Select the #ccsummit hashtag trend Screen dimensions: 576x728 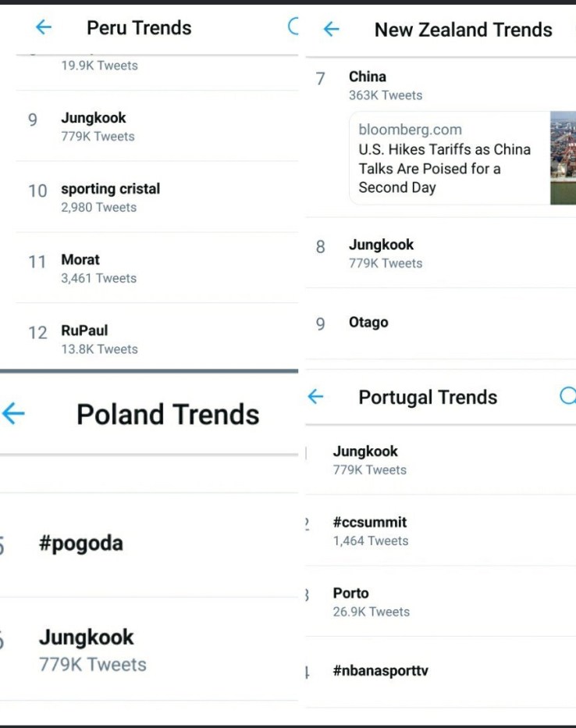[370, 530]
